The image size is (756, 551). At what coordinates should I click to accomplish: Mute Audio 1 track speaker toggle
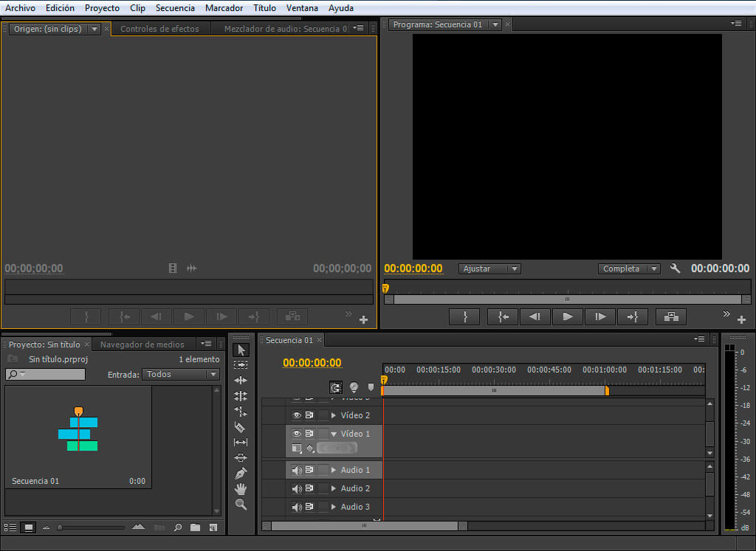[297, 470]
